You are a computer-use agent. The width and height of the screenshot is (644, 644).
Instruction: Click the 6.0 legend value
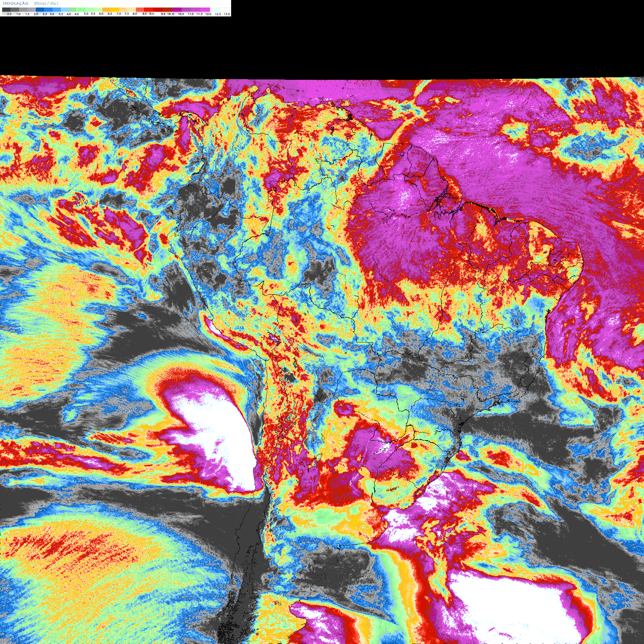pos(101,14)
